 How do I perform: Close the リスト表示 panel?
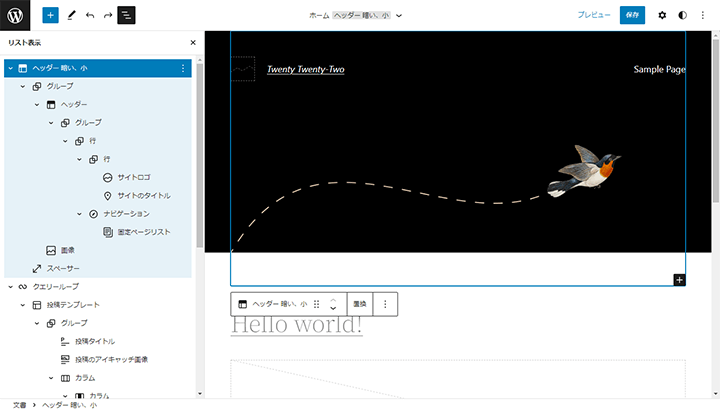tap(193, 43)
